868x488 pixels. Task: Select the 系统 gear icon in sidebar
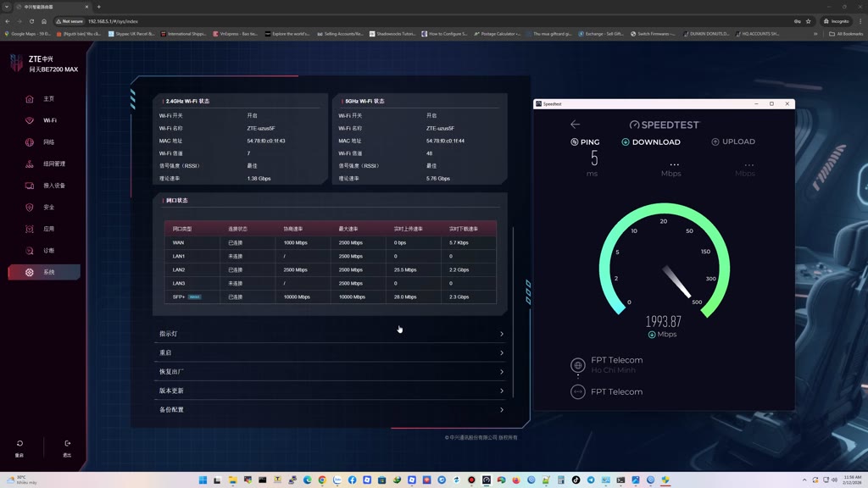pyautogui.click(x=30, y=272)
